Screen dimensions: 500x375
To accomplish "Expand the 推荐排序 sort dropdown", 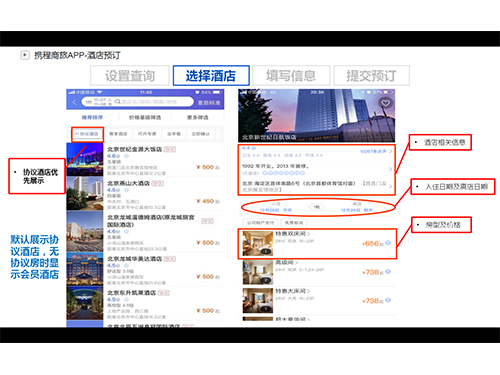I will 92,117.
